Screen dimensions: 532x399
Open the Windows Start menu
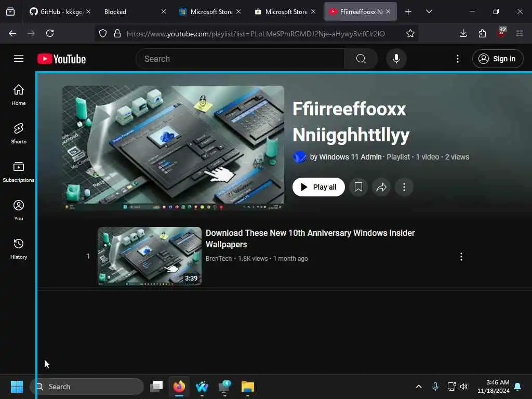click(x=17, y=387)
